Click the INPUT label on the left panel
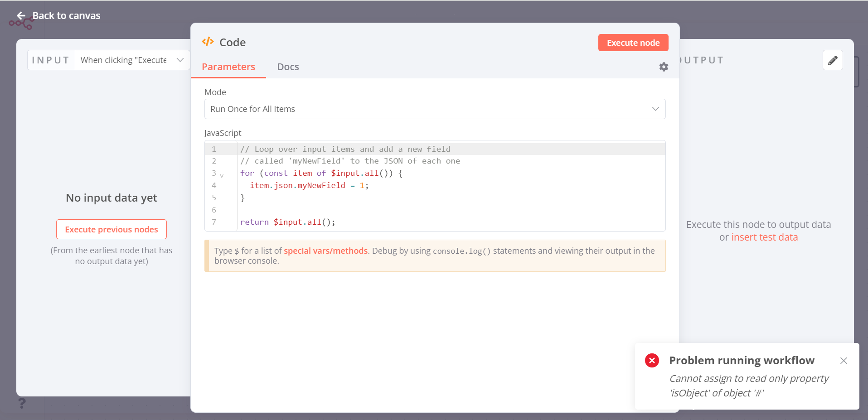Screen dimensions: 868x420 (x=50, y=60)
